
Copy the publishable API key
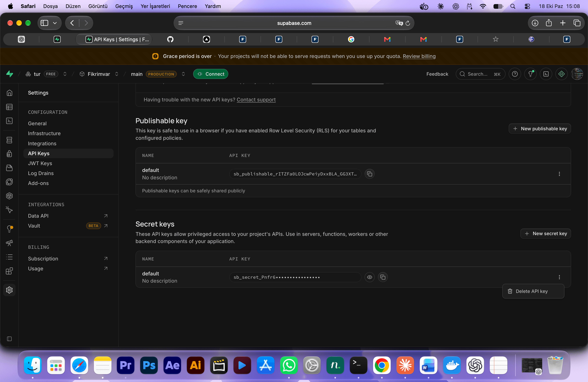click(x=369, y=174)
